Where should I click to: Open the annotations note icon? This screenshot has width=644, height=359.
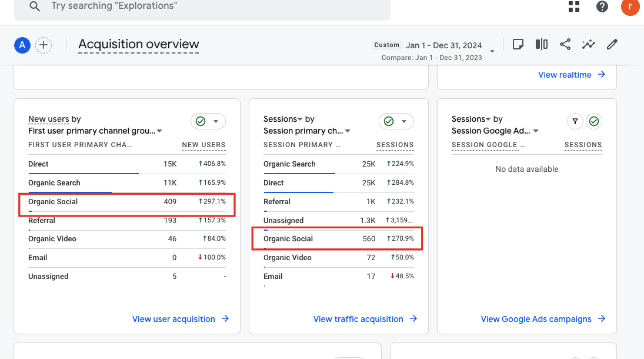coord(518,45)
